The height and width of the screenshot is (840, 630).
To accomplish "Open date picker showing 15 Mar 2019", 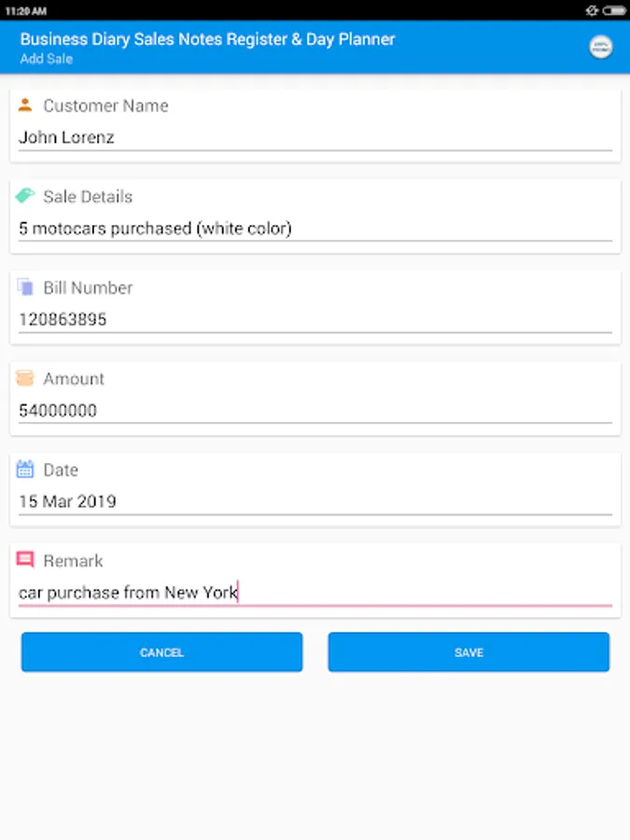I will (x=315, y=502).
